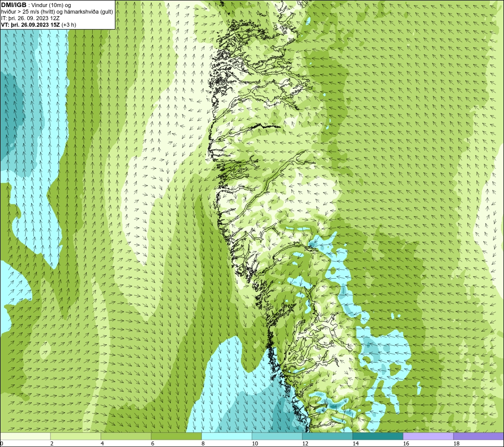Click the "0" tick label on color scale
This screenshot has width=504, height=447.
pos(2,444)
